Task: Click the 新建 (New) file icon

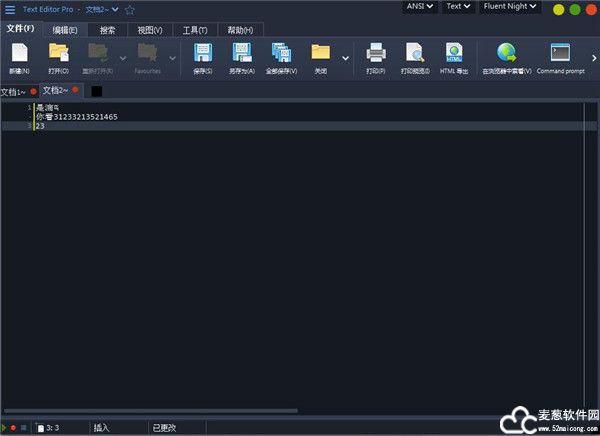Action: [x=19, y=54]
